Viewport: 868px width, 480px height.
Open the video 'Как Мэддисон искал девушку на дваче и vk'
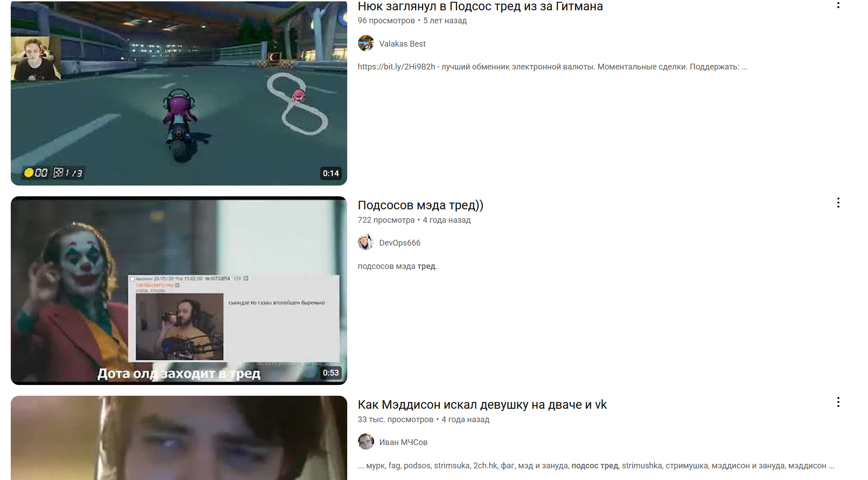pos(482,405)
